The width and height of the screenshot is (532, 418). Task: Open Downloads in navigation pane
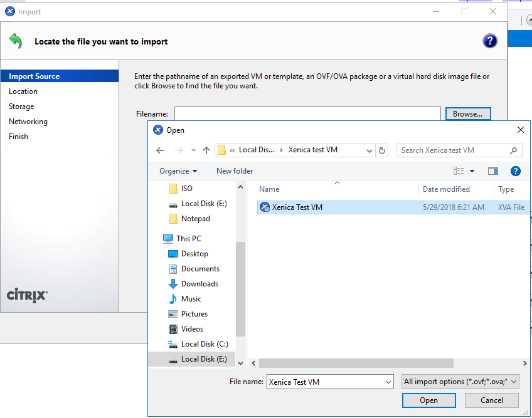[x=199, y=284]
